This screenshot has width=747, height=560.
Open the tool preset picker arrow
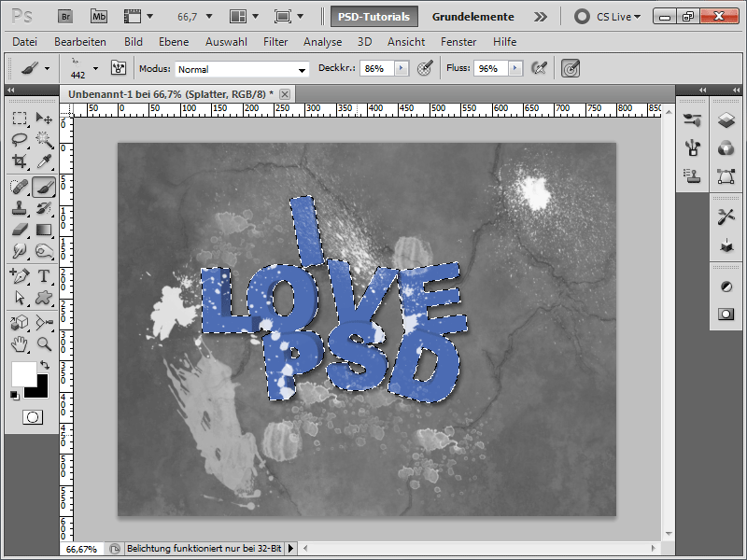tap(47, 68)
